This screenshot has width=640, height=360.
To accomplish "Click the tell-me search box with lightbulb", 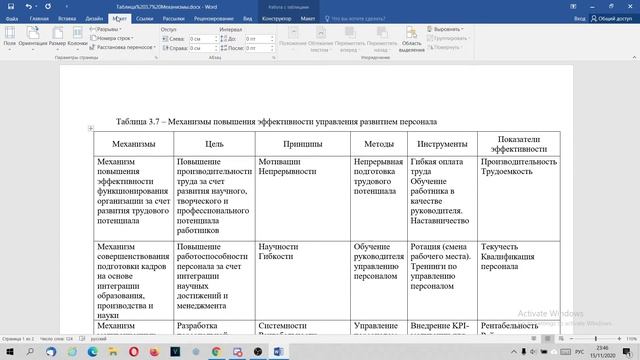I will pos(355,18).
